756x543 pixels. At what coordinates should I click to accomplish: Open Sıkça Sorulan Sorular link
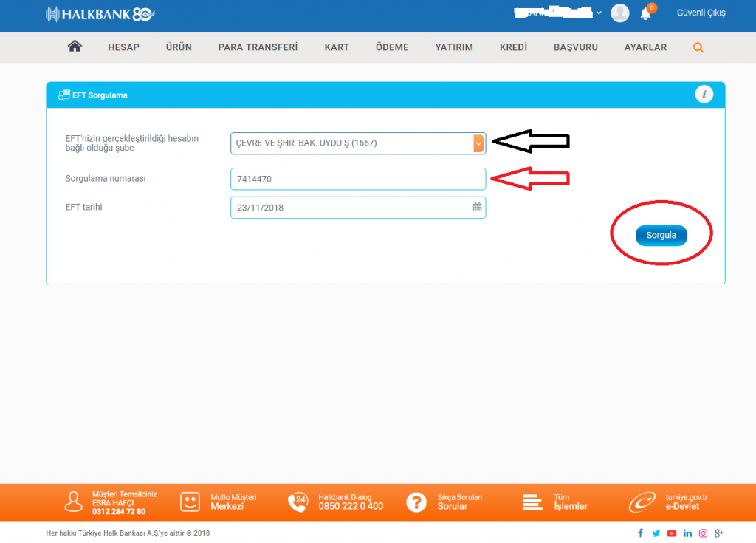459,502
